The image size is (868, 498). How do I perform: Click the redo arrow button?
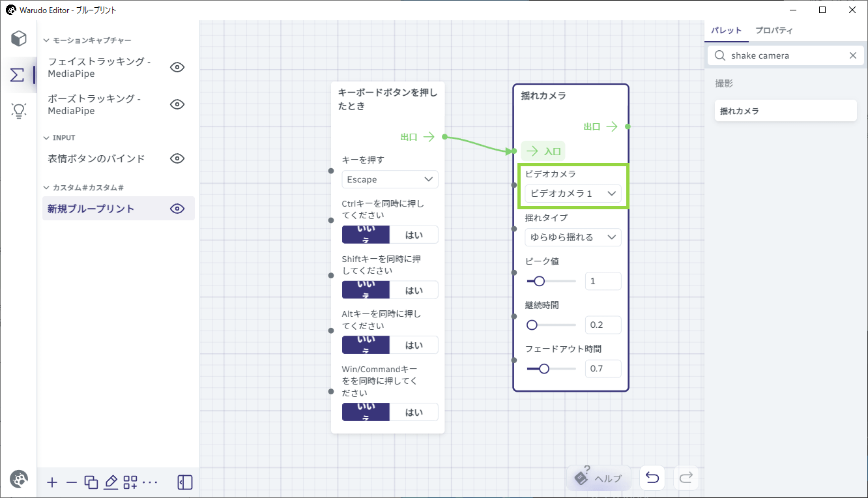pos(686,478)
